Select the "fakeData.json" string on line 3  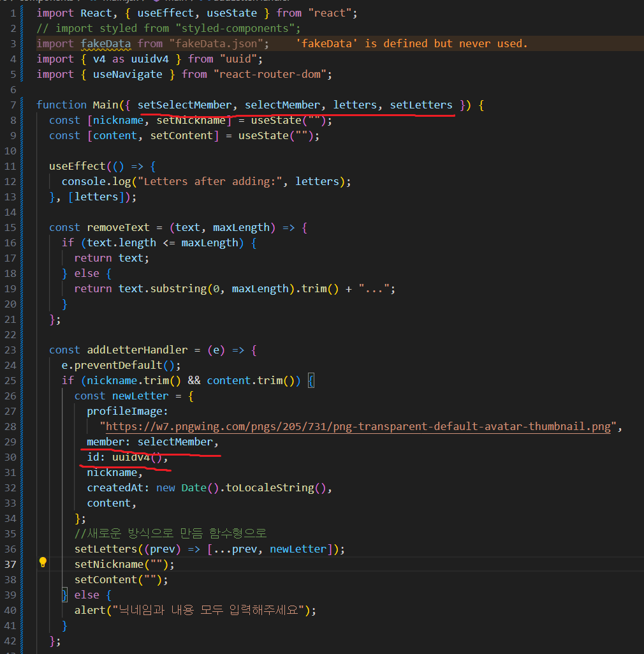[216, 43]
